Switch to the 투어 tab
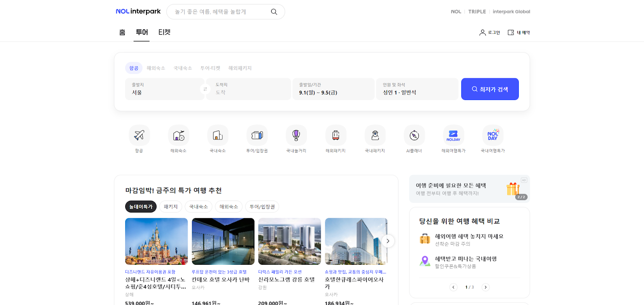644x305 pixels. pos(142,32)
